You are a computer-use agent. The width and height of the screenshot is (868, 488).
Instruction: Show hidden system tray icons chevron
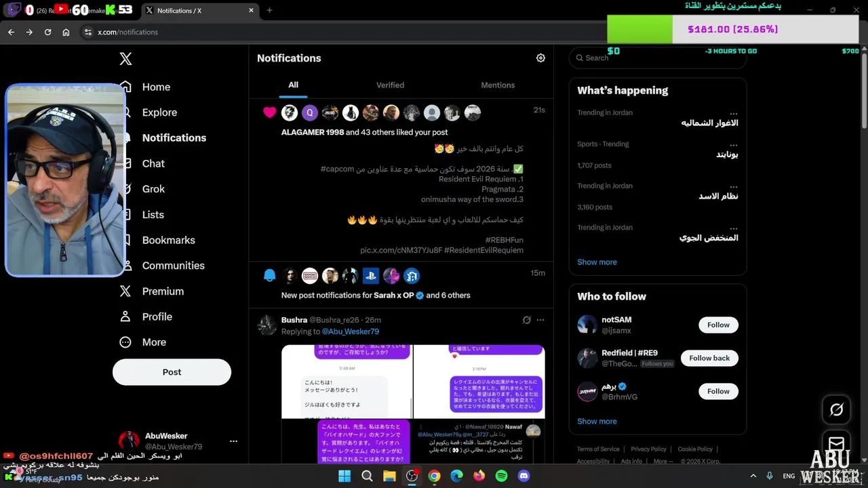tap(753, 476)
